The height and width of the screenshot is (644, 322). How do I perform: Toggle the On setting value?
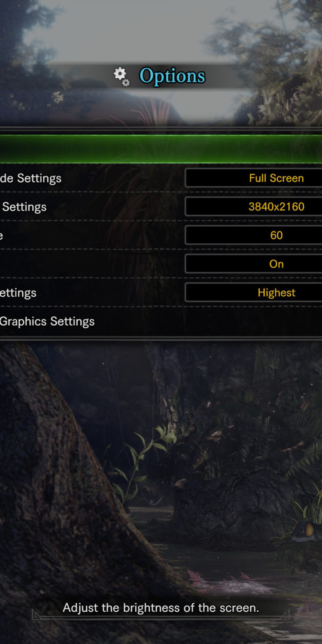[x=254, y=264]
